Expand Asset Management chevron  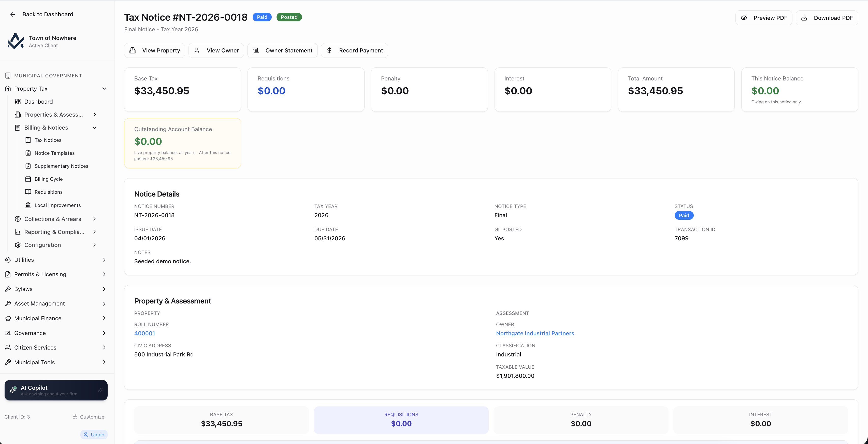tap(104, 303)
